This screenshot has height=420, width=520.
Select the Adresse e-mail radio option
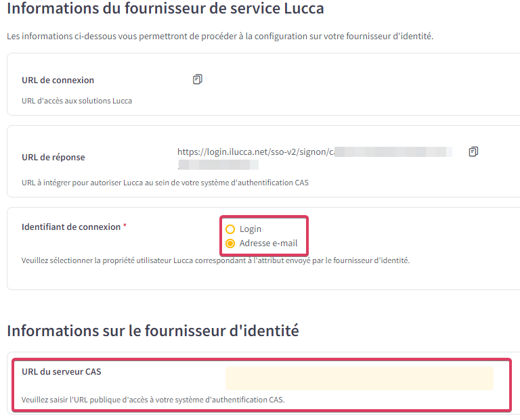(x=230, y=243)
